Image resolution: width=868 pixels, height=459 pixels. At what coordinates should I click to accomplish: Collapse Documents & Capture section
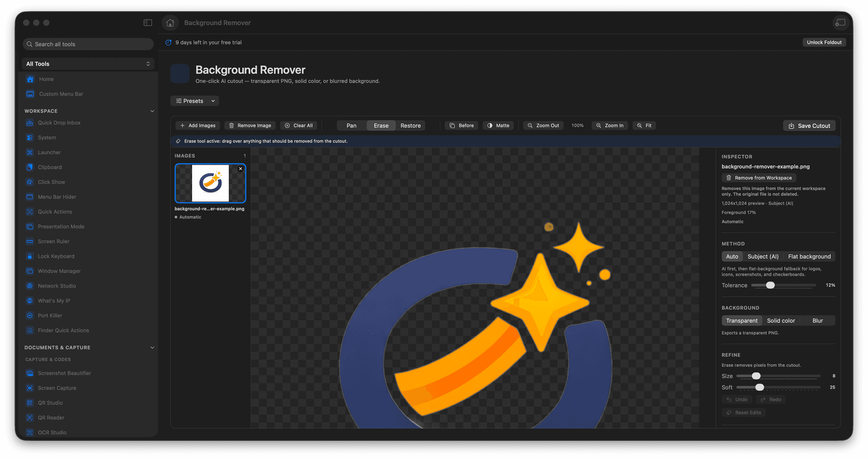(152, 347)
